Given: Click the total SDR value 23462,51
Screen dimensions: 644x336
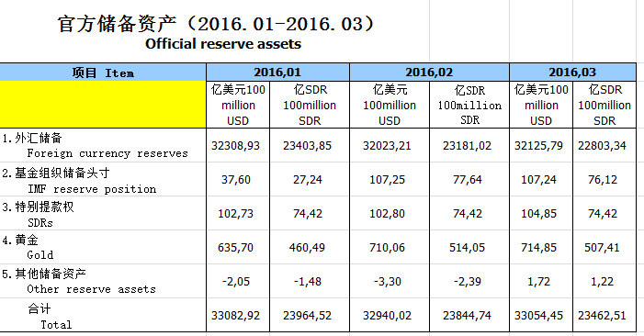Looking at the screenshot, I should (604, 315).
